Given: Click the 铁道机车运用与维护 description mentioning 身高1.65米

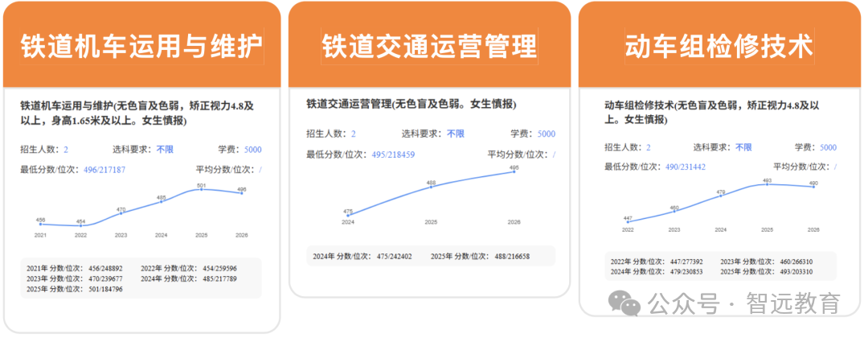Looking at the screenshot, I should coord(137,113).
